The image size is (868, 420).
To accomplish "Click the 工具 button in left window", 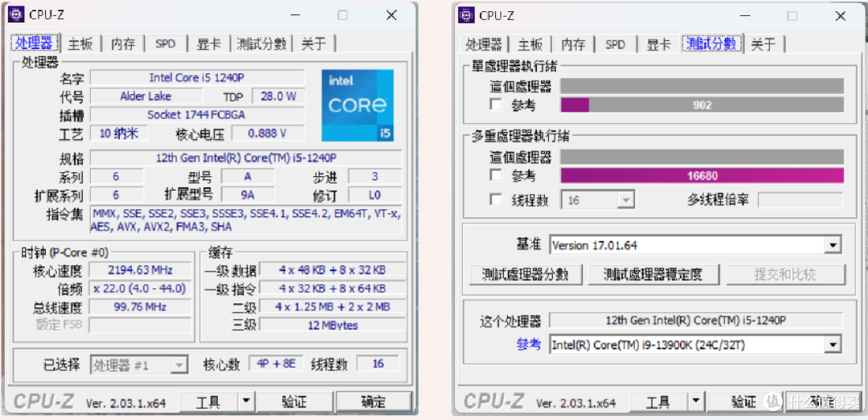I will click(209, 401).
